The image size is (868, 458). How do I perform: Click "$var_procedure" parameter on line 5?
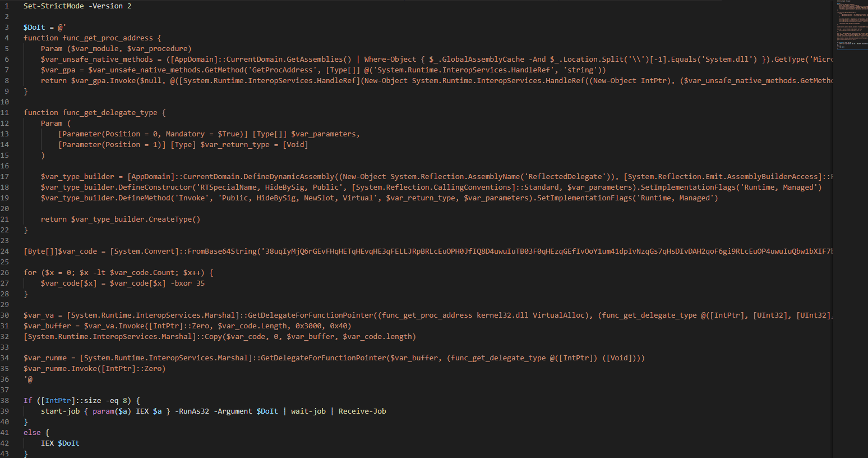point(157,49)
